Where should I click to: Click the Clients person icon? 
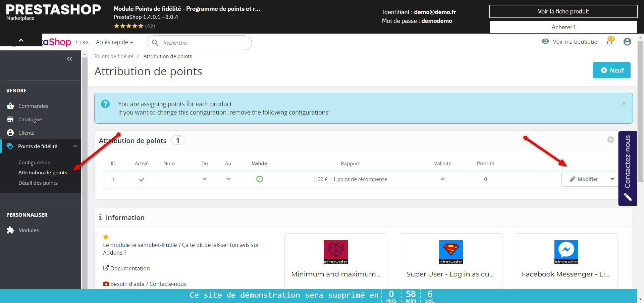(10, 133)
